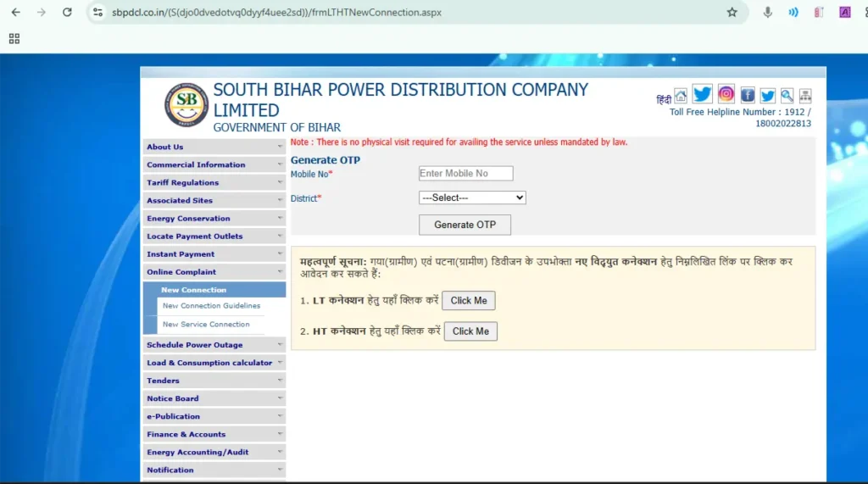
Task: Expand the About Us menu arrow
Action: [280, 147]
